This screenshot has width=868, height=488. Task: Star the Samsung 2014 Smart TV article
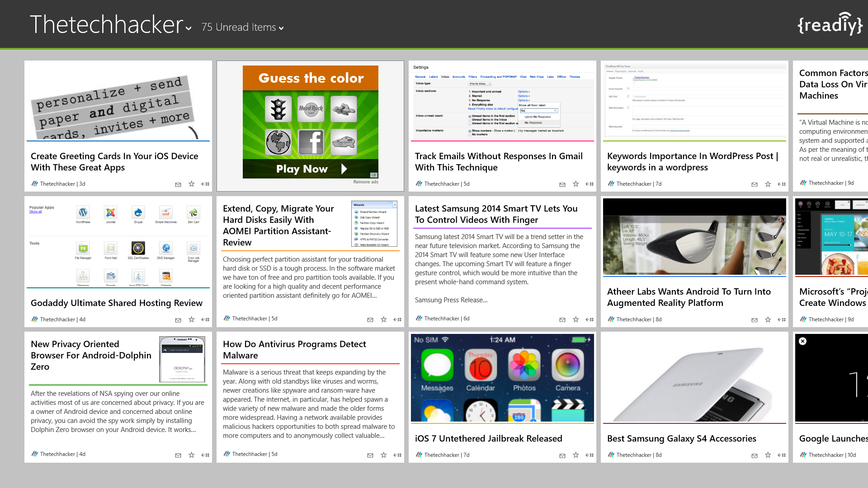(576, 319)
